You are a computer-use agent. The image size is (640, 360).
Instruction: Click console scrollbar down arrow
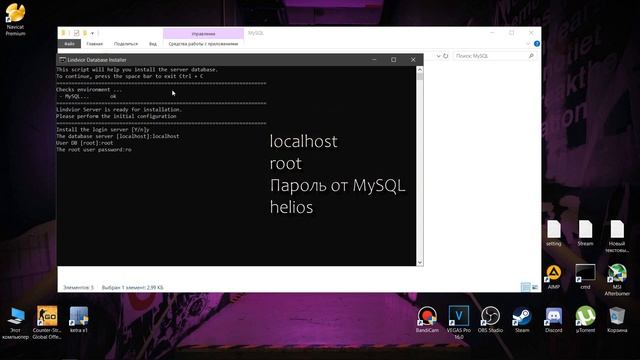click(420, 262)
